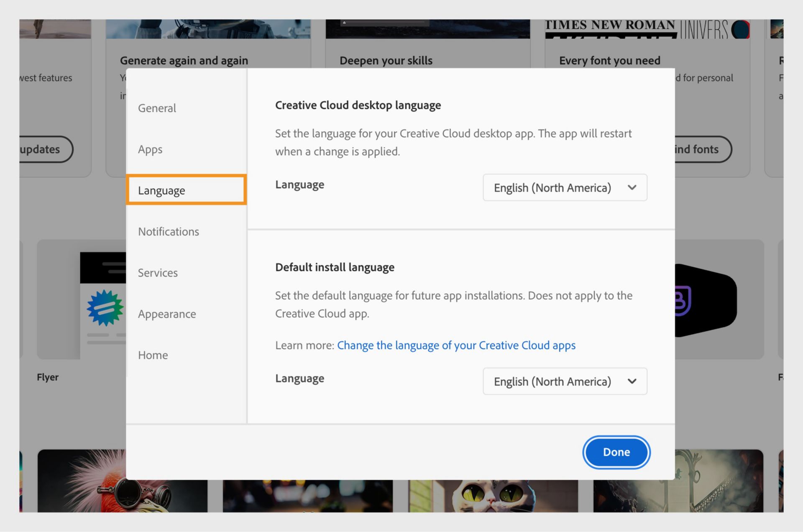The width and height of the screenshot is (803, 532).
Task: Expand the default install language dropdown
Action: click(x=565, y=381)
